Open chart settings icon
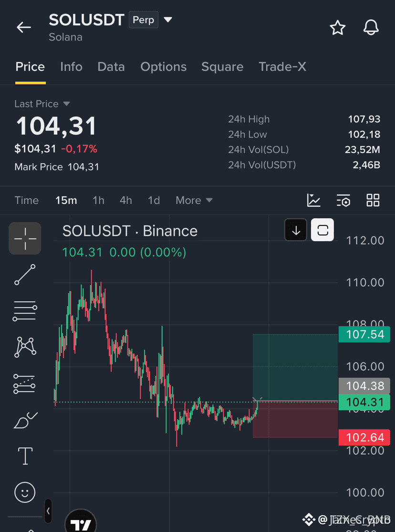Image resolution: width=395 pixels, height=532 pixels. click(343, 200)
